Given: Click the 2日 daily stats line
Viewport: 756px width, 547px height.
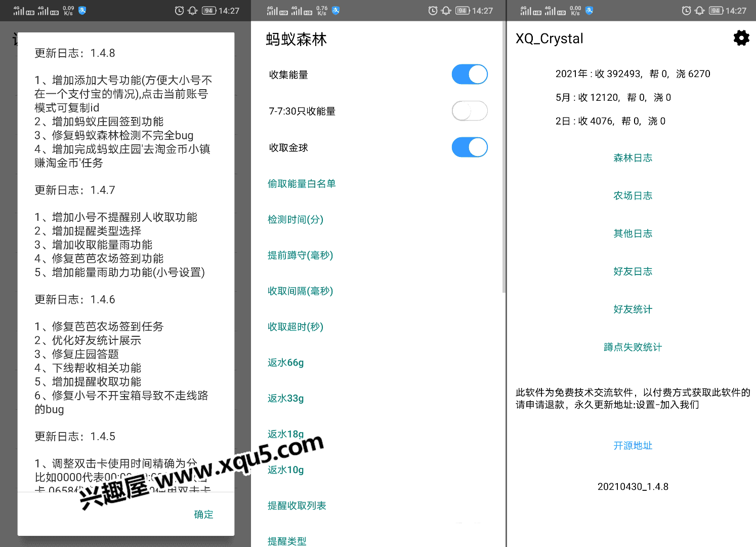Looking at the screenshot, I should click(610, 121).
